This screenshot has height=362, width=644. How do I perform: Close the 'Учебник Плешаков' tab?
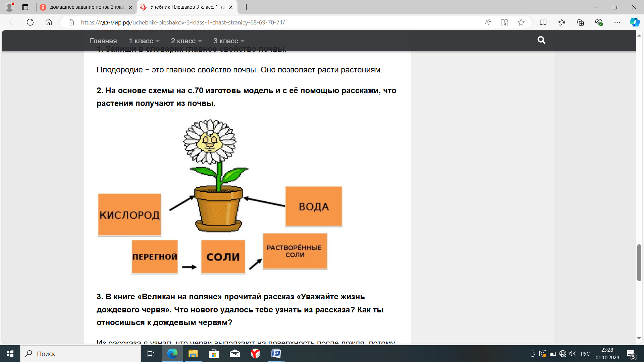tap(231, 7)
